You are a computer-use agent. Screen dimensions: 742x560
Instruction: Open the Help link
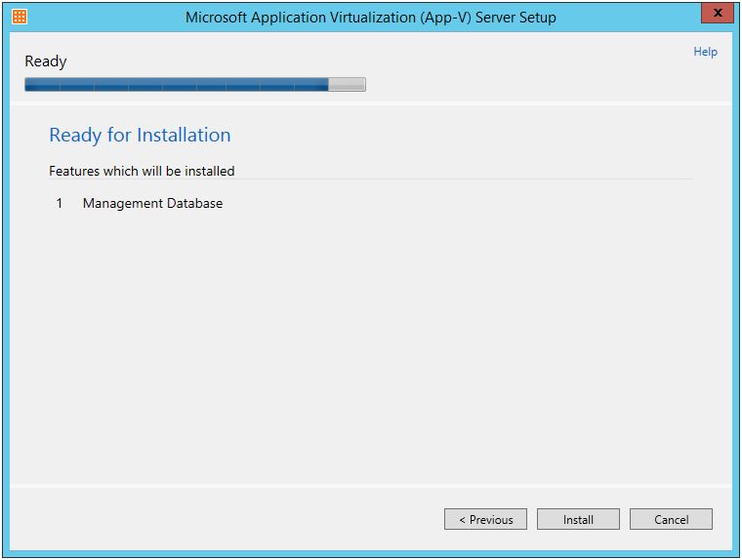pos(705,52)
